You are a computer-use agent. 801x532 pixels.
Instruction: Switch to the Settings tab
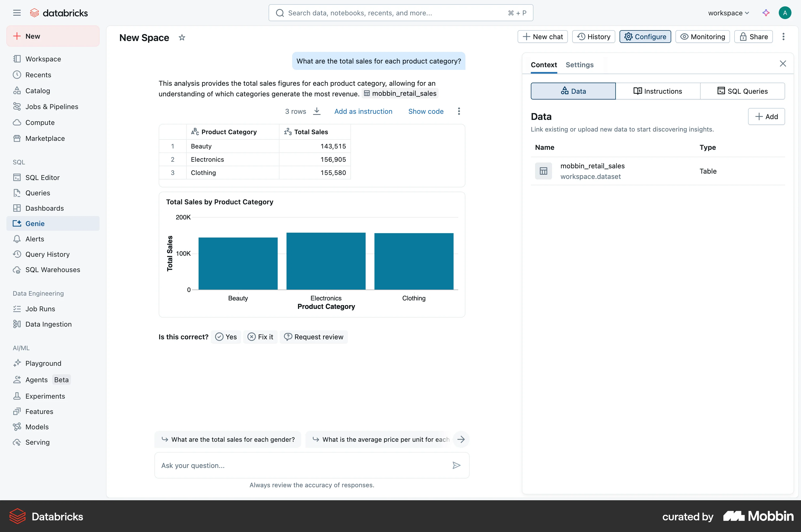point(579,65)
